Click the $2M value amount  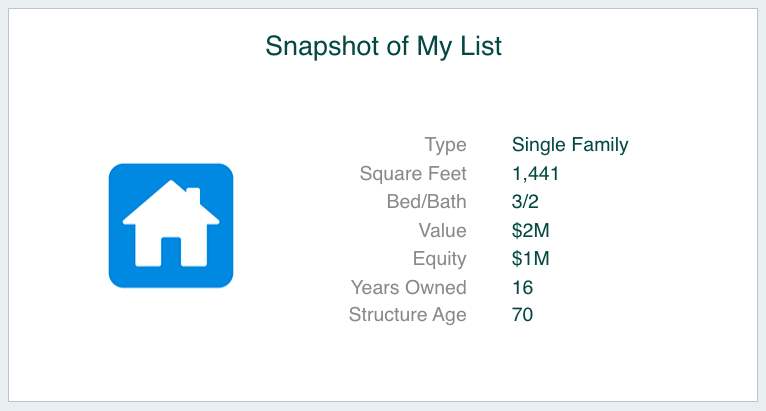531,231
